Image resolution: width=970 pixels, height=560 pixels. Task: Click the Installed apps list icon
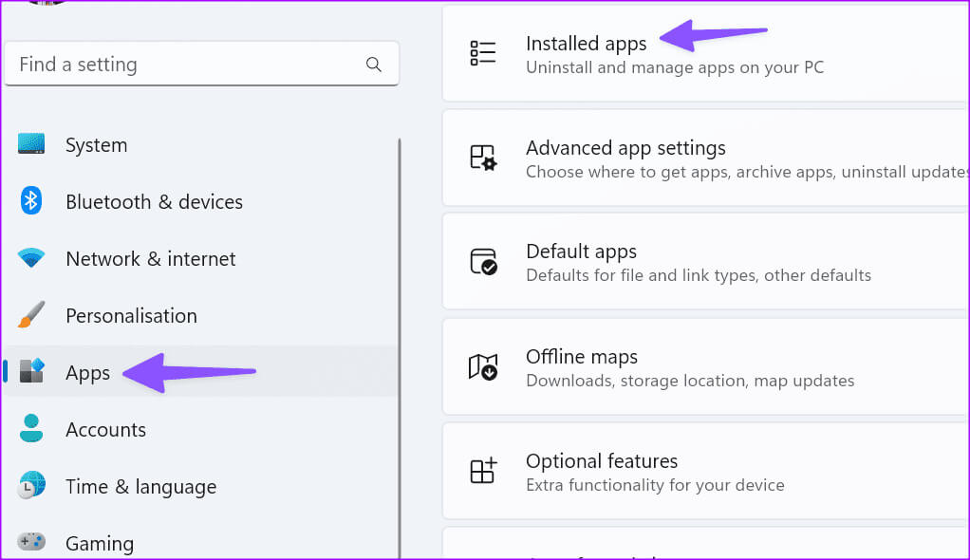click(x=483, y=53)
